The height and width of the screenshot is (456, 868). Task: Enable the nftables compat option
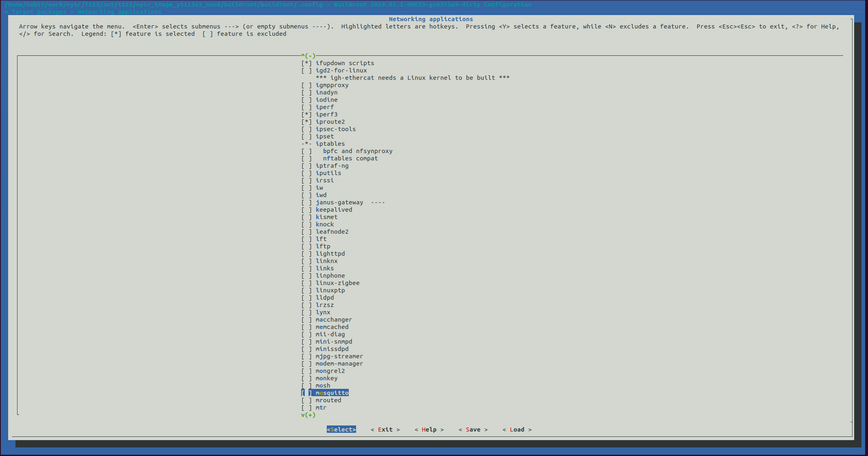tap(306, 158)
